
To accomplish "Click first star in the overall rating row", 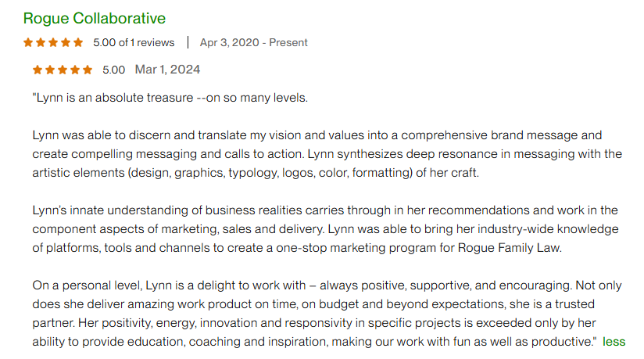I will click(28, 42).
